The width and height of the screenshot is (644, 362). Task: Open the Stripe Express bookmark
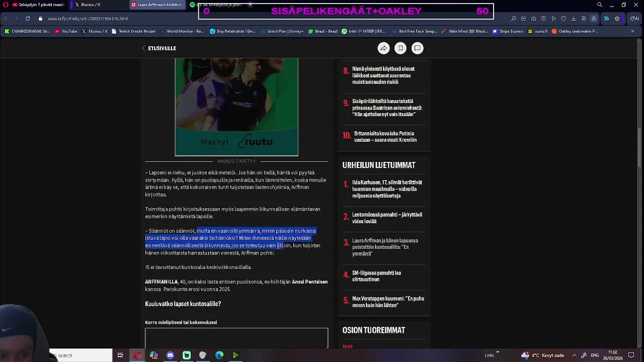point(508,31)
